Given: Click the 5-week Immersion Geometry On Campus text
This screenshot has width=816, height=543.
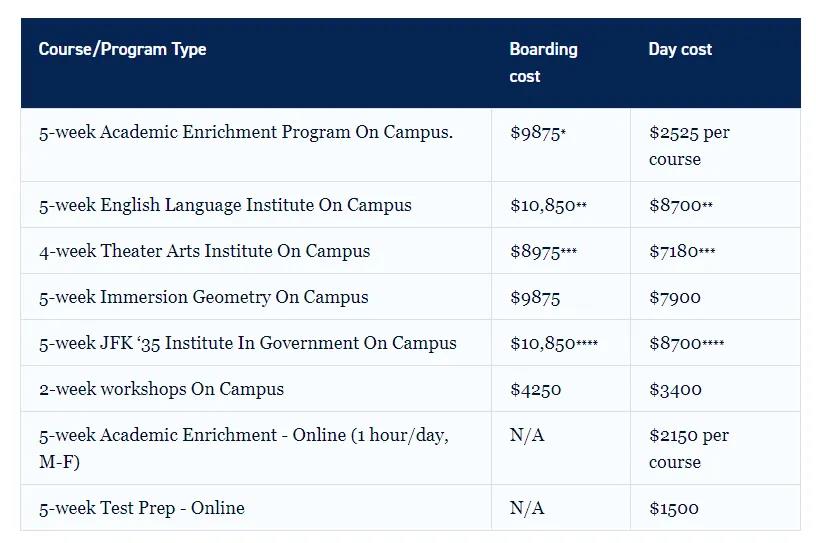Looking at the screenshot, I should 203,297.
